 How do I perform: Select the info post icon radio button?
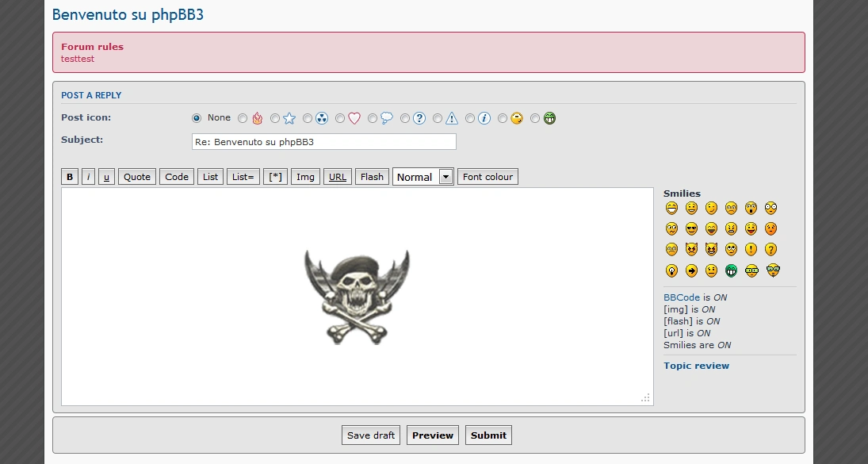pos(470,118)
